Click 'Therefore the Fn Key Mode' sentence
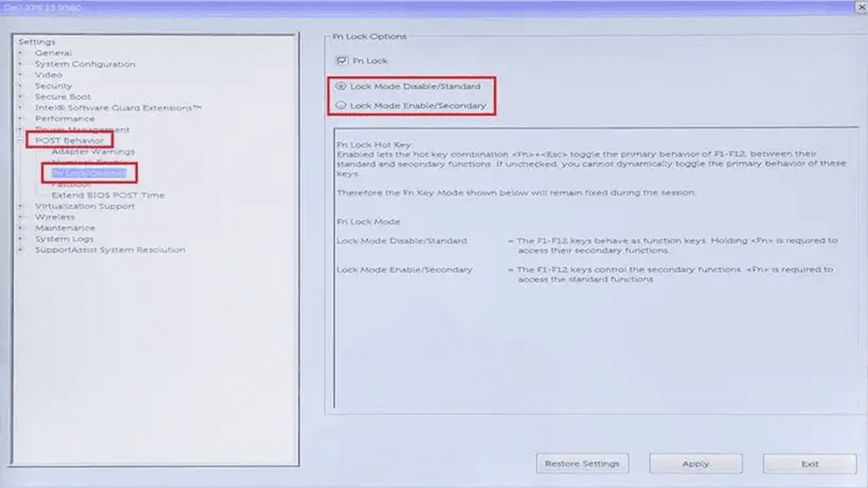Screen dimensions: 868x488 [516, 192]
